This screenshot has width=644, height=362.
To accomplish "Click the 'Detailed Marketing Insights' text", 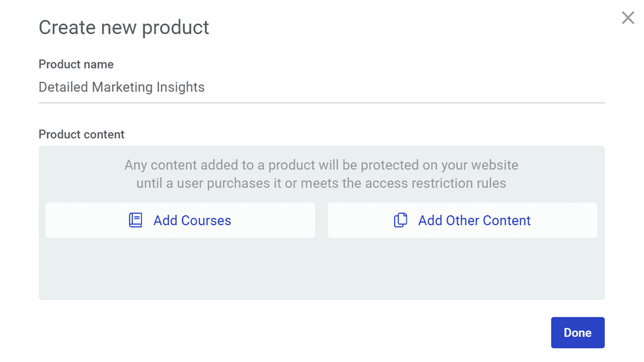I will [121, 87].
